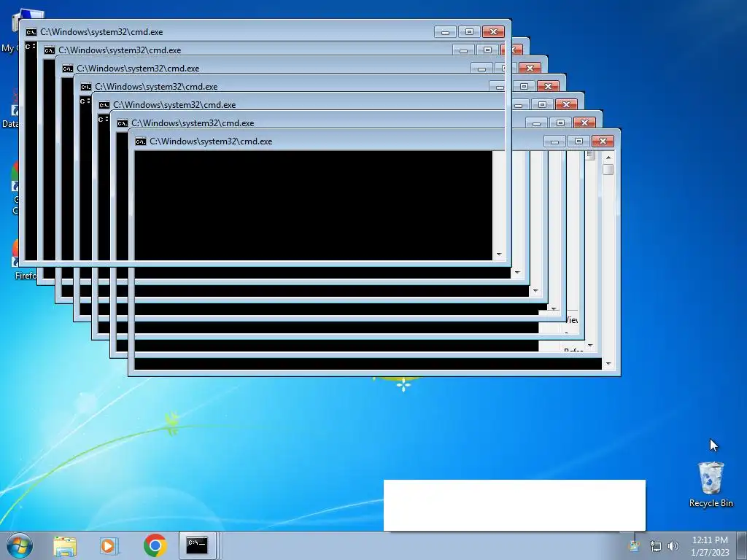This screenshot has height=560, width=747.
Task: Click the title bar icon of the fourth cmd window
Action: [x=86, y=86]
